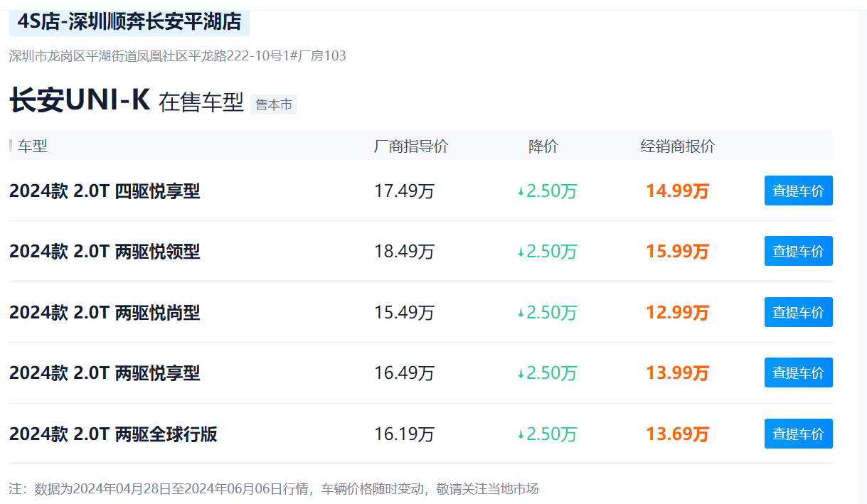Select the 2024款 2.0T 两驱悦尚型 model name
Image resolution: width=867 pixels, height=504 pixels.
tap(105, 313)
